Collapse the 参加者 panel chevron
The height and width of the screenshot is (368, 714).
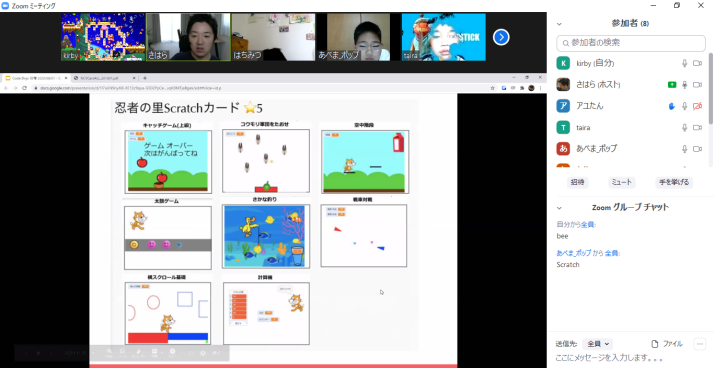pos(560,24)
